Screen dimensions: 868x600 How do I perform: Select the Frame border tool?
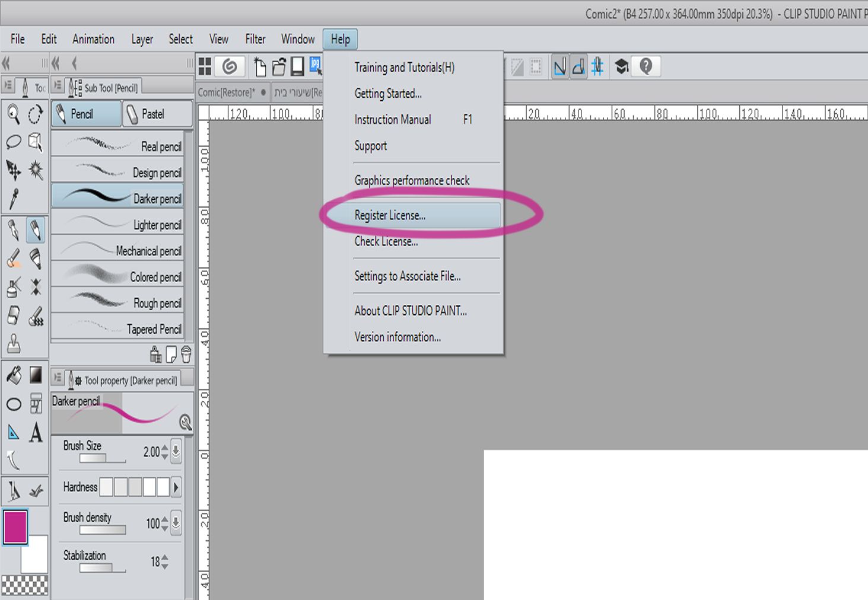coord(36,404)
